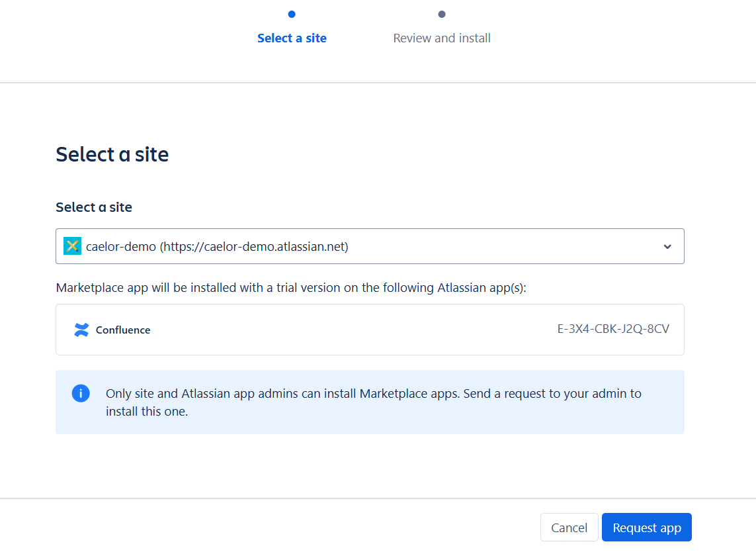The image size is (756, 552).
Task: Click the admin-only install notice message
Action: [373, 394]
